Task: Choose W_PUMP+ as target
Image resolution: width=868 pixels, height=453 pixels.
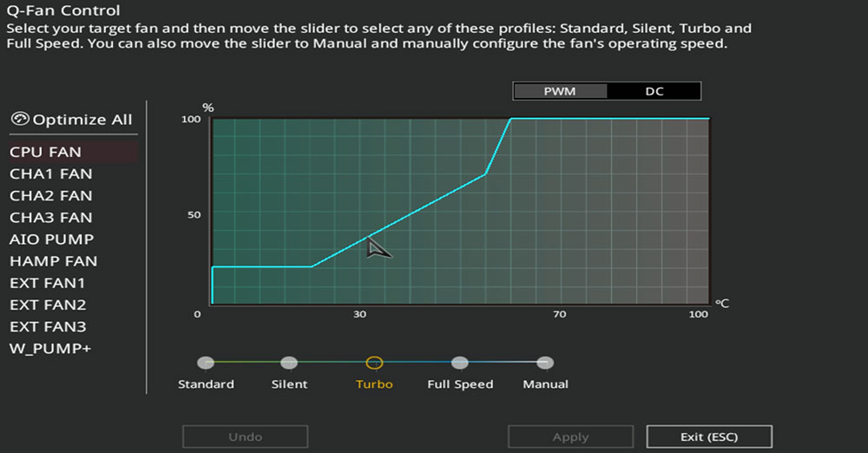Action: (x=49, y=349)
